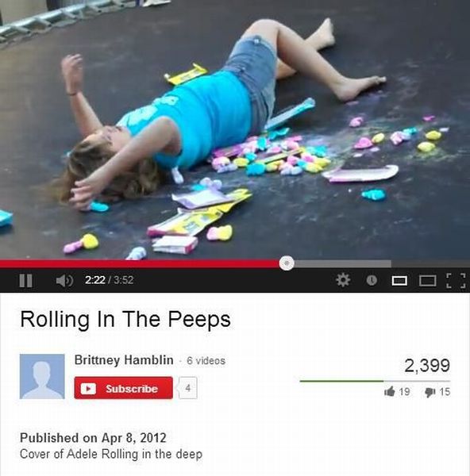470x476 pixels.
Task: Like the video with thumbs up
Action: pos(390,391)
